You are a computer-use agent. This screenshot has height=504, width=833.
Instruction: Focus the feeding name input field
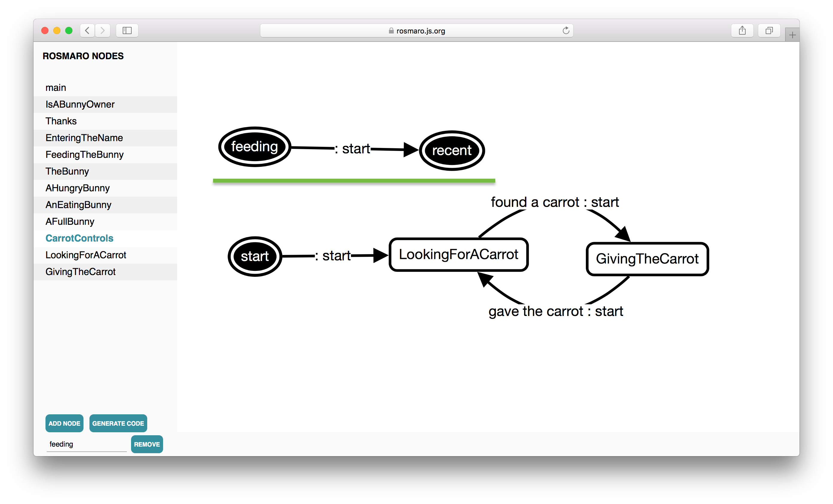86,444
